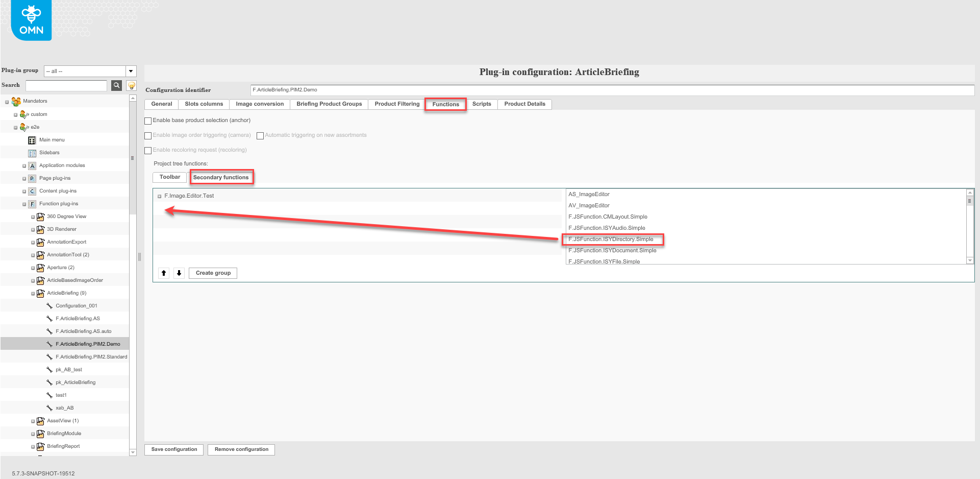Click the search magnifier icon
This screenshot has width=980, height=479.
click(116, 85)
